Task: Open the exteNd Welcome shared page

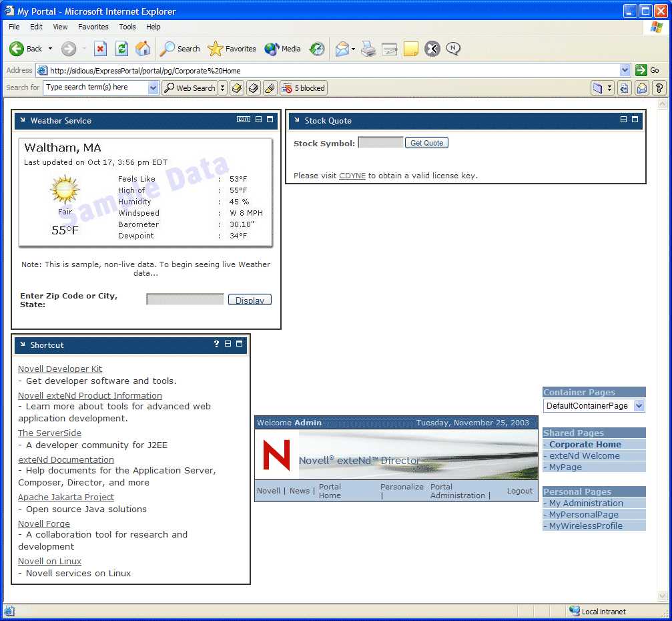Action: (585, 455)
